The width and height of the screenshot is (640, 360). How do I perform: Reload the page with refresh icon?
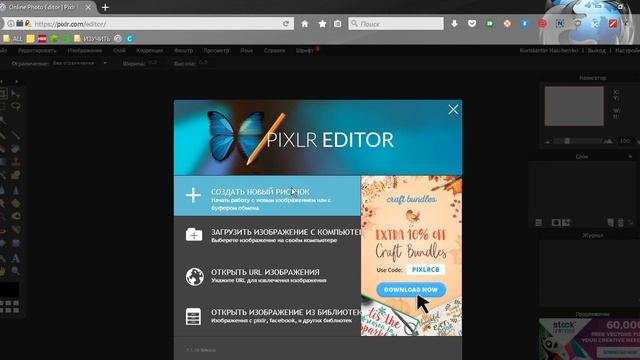[x=286, y=24]
